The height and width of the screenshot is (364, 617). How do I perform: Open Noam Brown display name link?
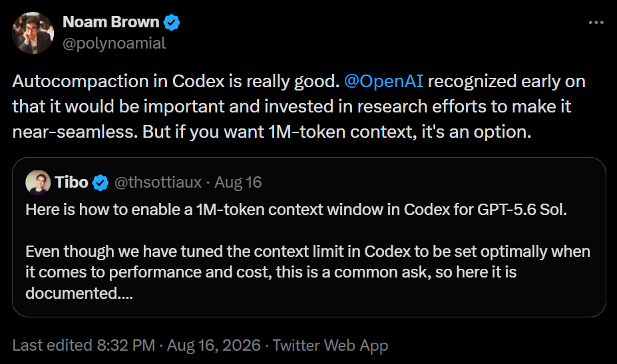coord(110,22)
